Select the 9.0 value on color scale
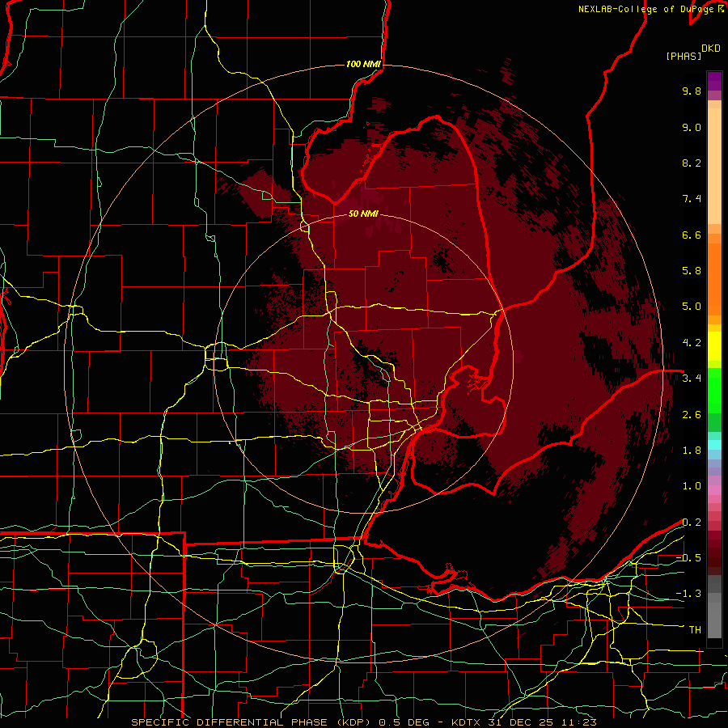 click(692, 127)
